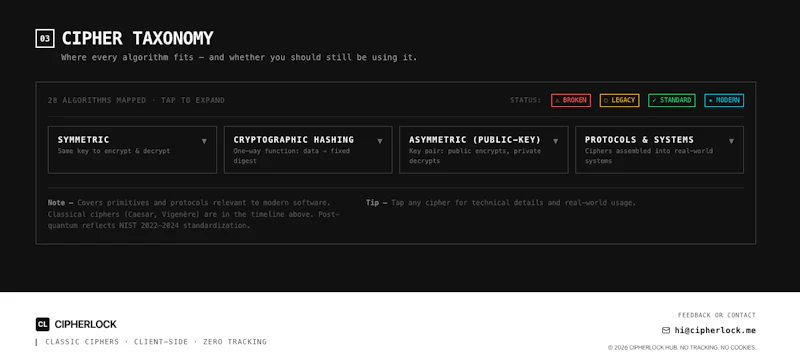Toggle the Standard status filter

click(671, 100)
